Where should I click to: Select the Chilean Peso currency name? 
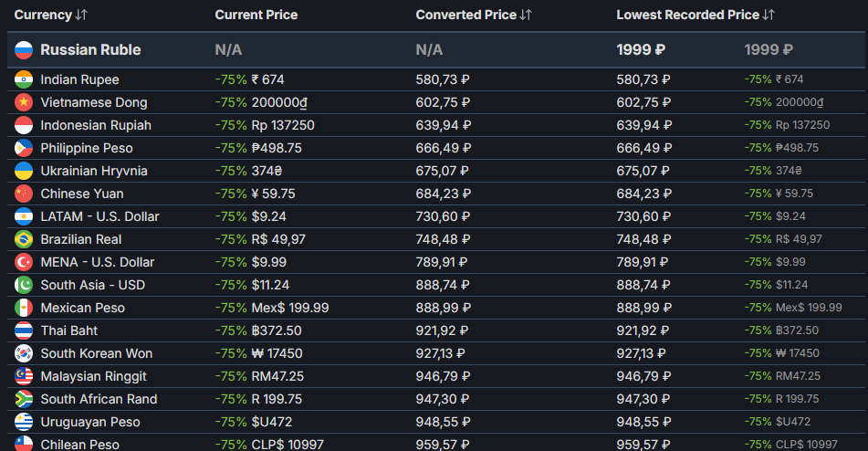tap(79, 445)
